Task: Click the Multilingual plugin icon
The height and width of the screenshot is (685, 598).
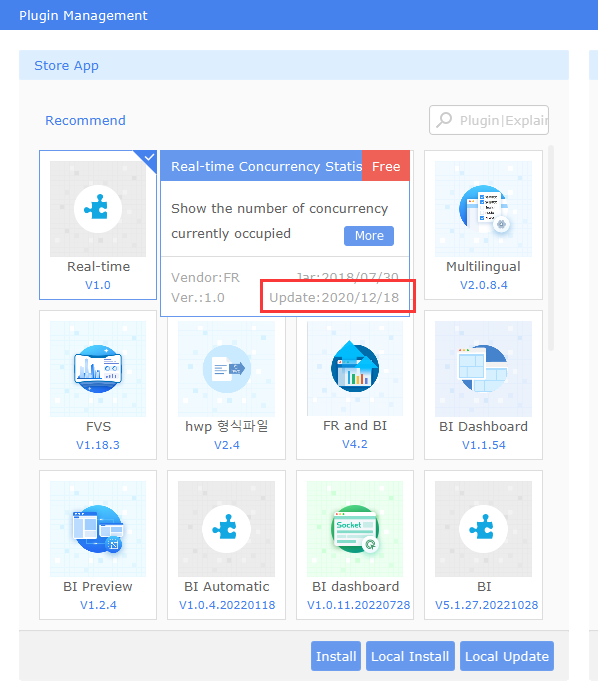Action: tap(483, 209)
